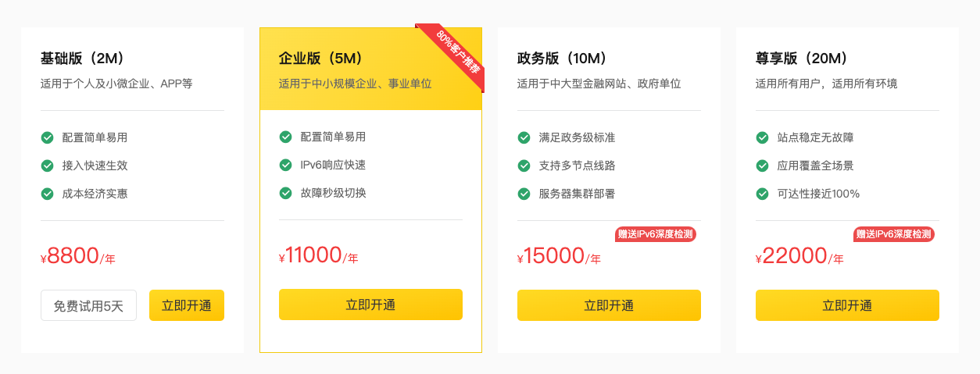980x374 pixels.
Task: Click 立即开通 under the 11000 yuan plan
Action: (370, 305)
